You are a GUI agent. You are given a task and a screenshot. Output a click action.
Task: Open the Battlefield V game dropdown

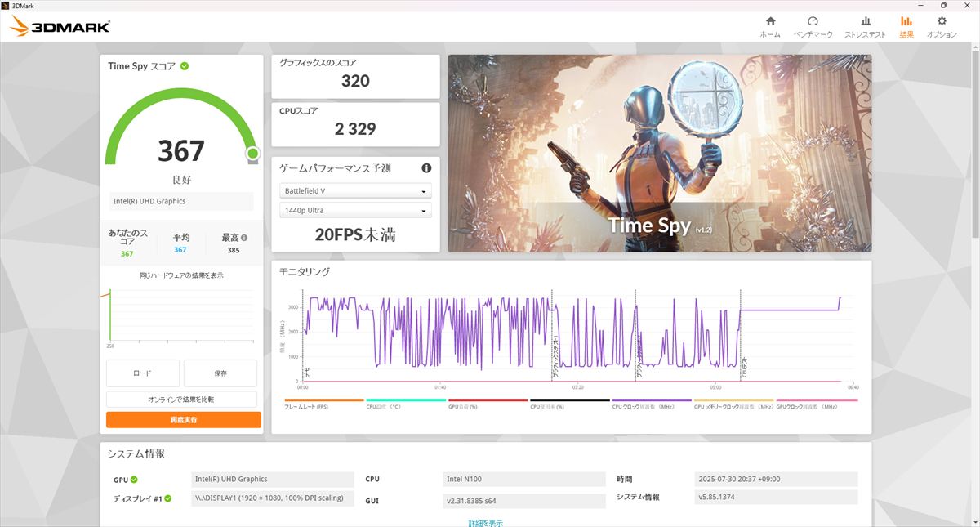[355, 191]
